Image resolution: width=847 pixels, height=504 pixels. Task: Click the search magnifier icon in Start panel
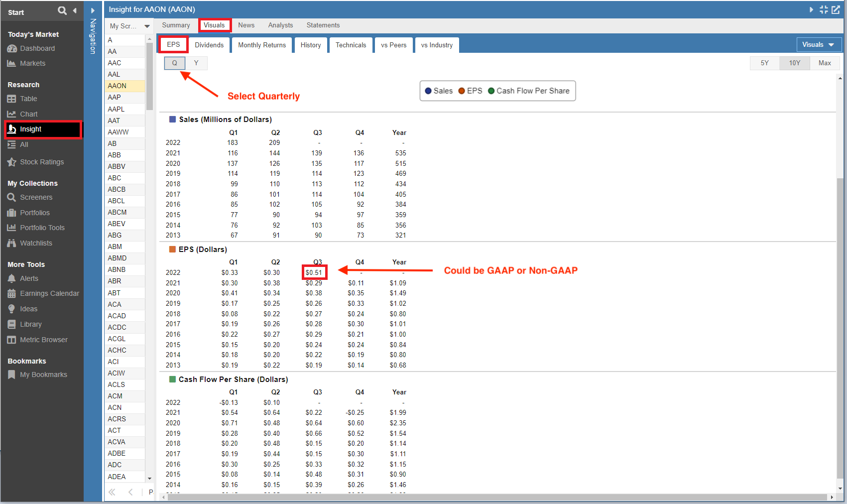[62, 10]
